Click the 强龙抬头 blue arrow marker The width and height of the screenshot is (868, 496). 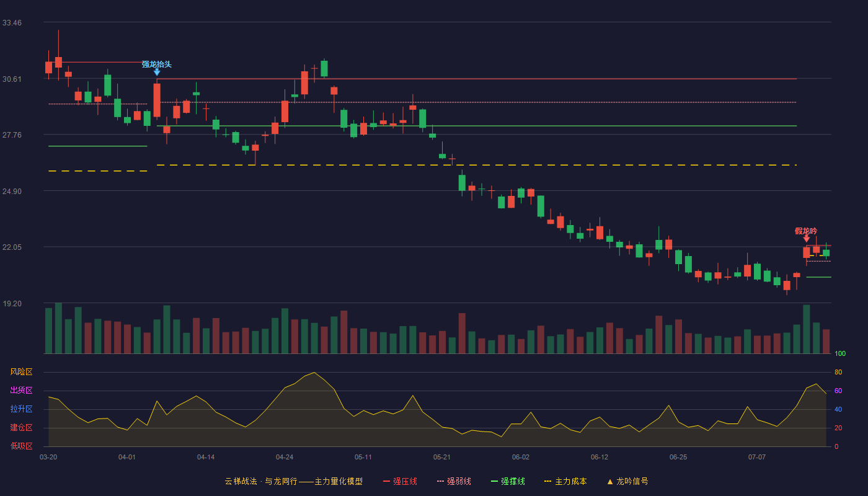(157, 73)
